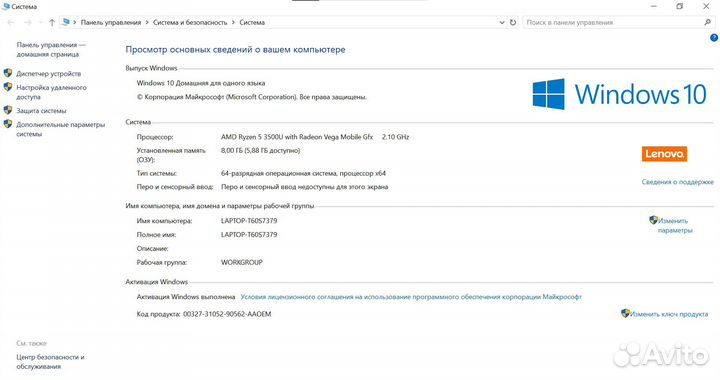
Task: Open help with the blue question mark
Action: pyautogui.click(x=714, y=38)
